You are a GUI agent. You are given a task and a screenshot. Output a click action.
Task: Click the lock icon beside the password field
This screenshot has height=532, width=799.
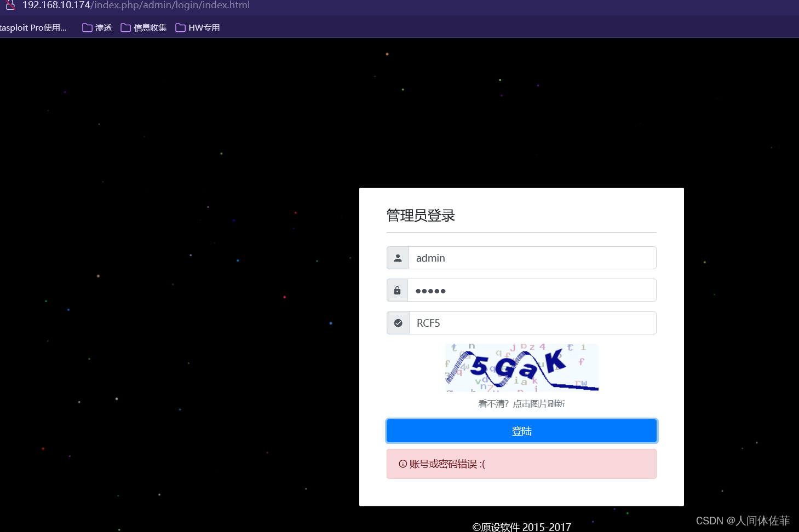[398, 291]
